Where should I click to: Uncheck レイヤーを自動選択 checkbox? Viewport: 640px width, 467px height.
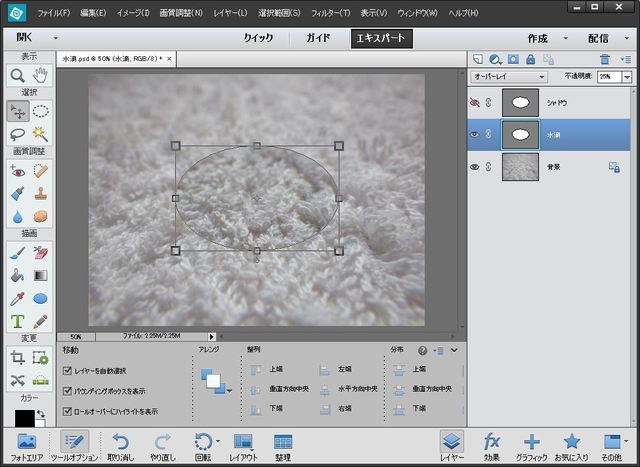coord(68,371)
